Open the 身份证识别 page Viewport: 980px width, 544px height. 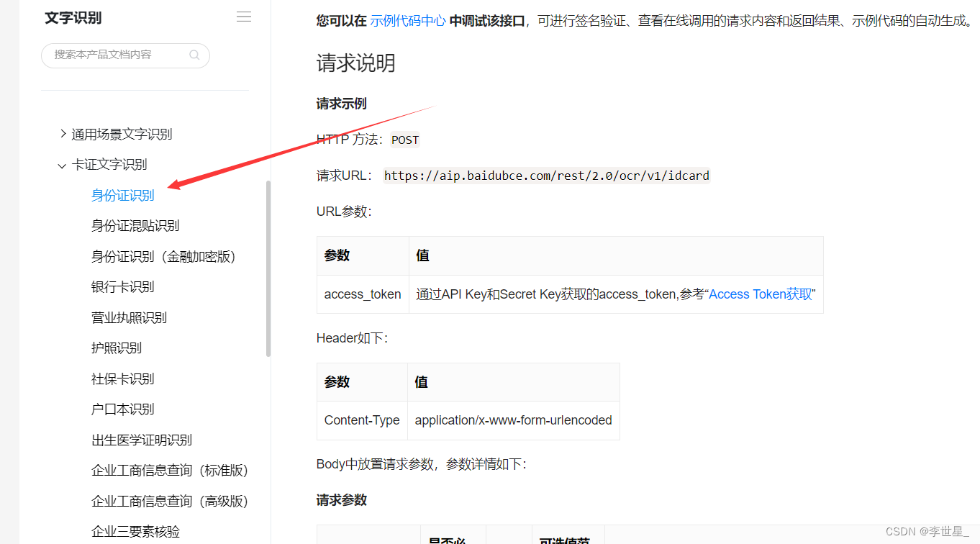(122, 195)
